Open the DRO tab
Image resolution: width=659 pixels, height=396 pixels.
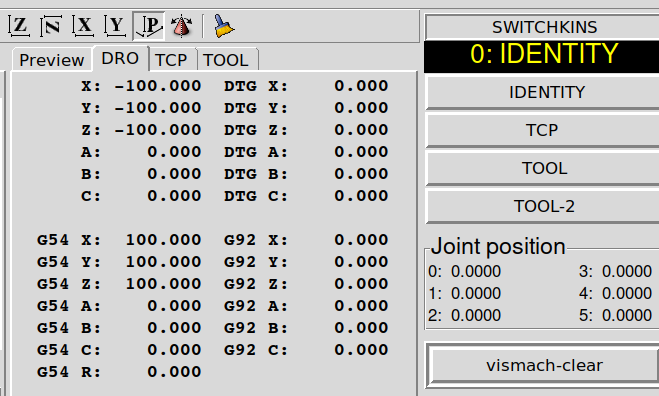[x=120, y=58]
